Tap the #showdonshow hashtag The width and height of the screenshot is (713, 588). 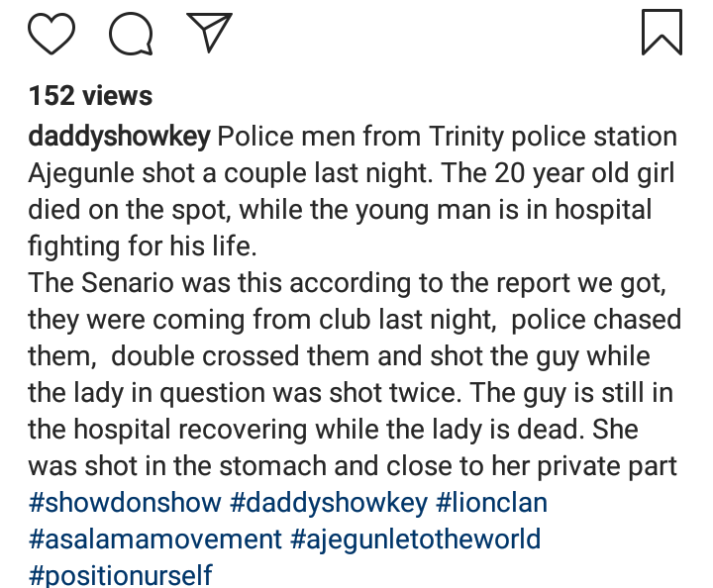[125, 502]
